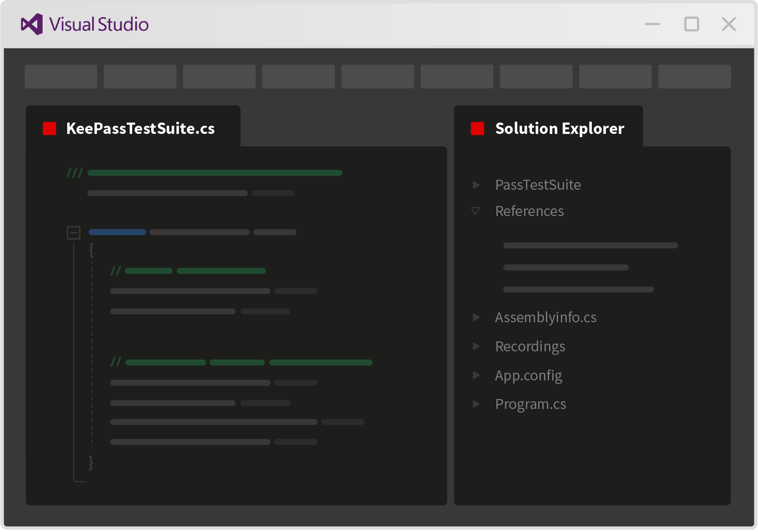Click the third toolbar icon
This screenshot has height=532, width=758.
point(219,76)
